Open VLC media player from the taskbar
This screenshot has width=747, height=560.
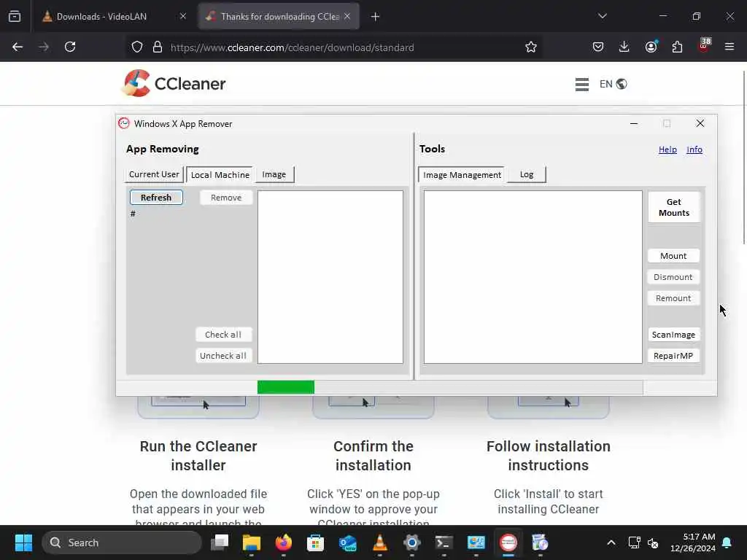click(x=379, y=542)
